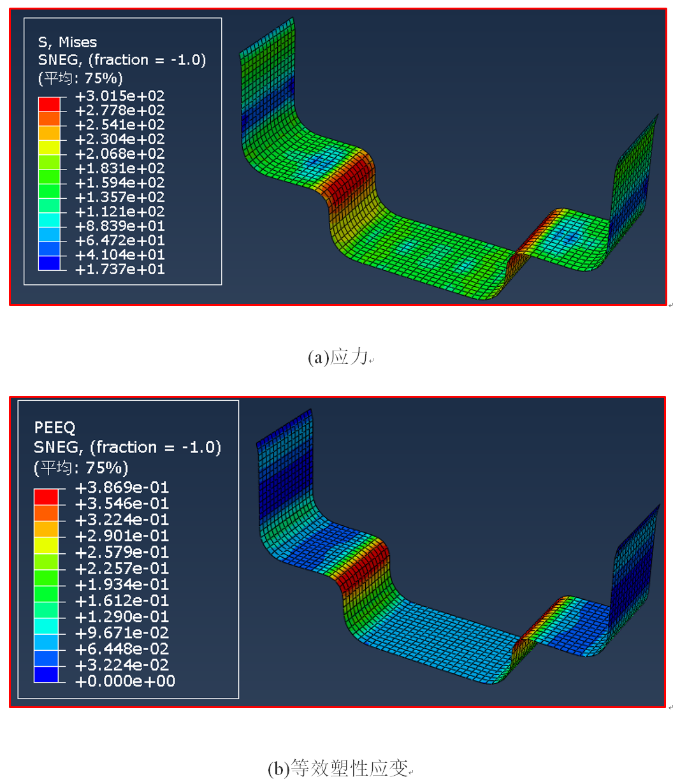Click the +3.015e+02 maximum stress value
The image size is (673, 784).
(x=120, y=96)
